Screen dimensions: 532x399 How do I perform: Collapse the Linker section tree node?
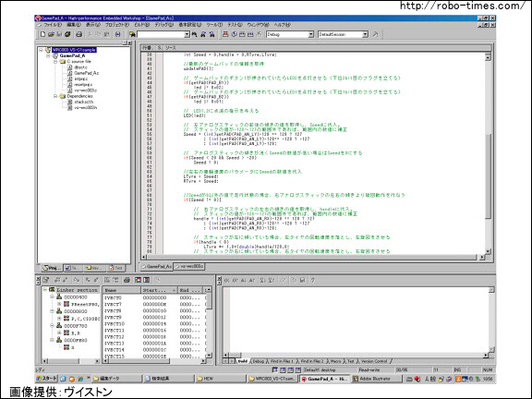coord(44,290)
